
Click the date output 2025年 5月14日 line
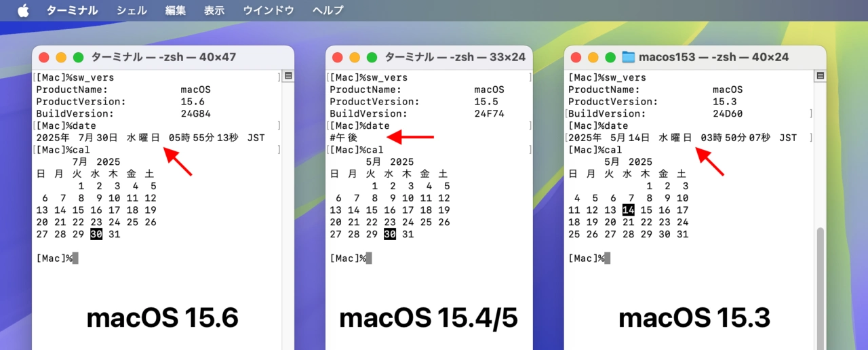[682, 138]
